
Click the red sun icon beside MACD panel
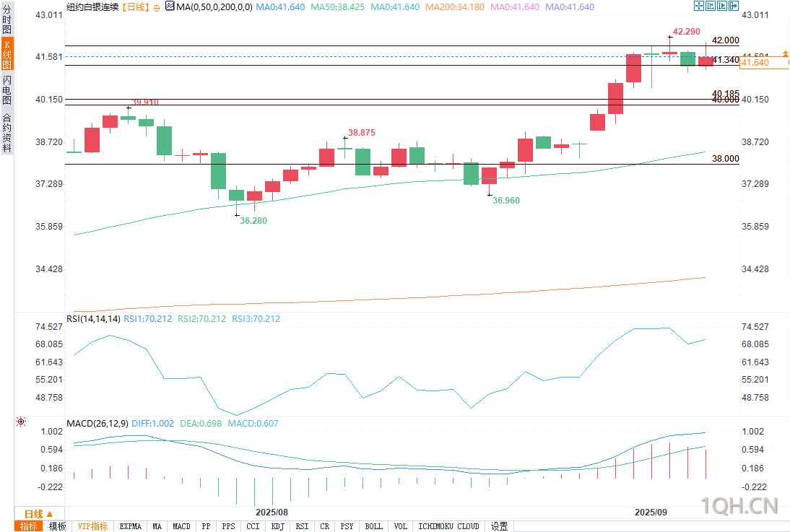pyautogui.click(x=21, y=422)
